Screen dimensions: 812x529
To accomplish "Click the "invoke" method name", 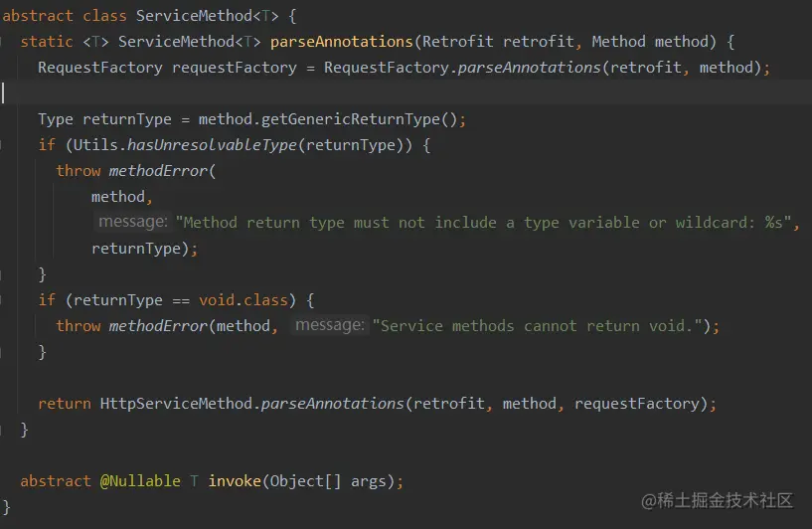I will 235,481.
